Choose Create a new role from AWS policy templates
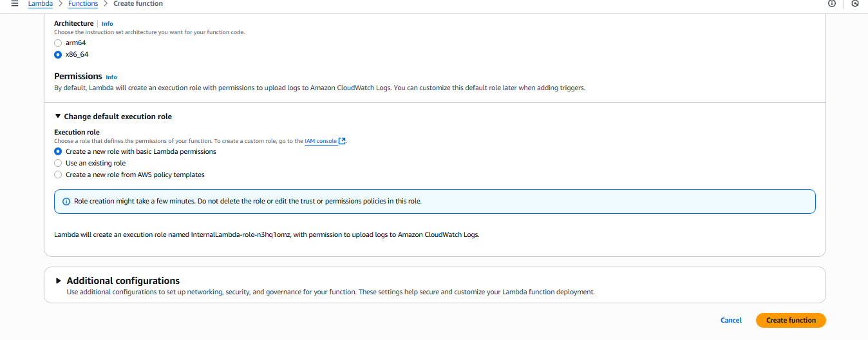This screenshot has width=868, height=340. 58,175
